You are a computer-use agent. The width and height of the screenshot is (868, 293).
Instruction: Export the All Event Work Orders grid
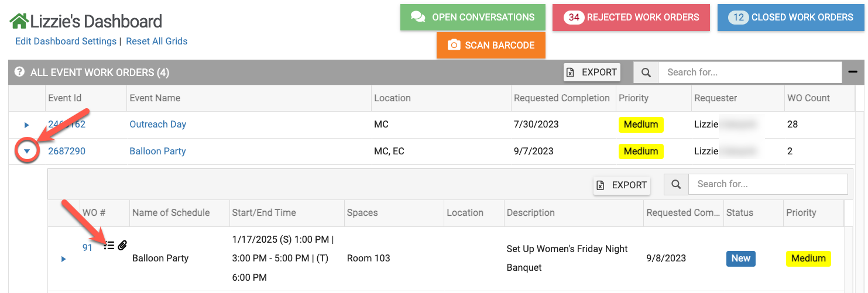(x=592, y=73)
